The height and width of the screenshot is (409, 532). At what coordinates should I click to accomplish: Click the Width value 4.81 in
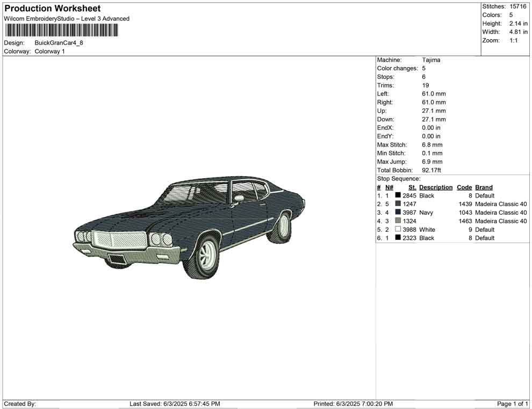click(x=518, y=32)
